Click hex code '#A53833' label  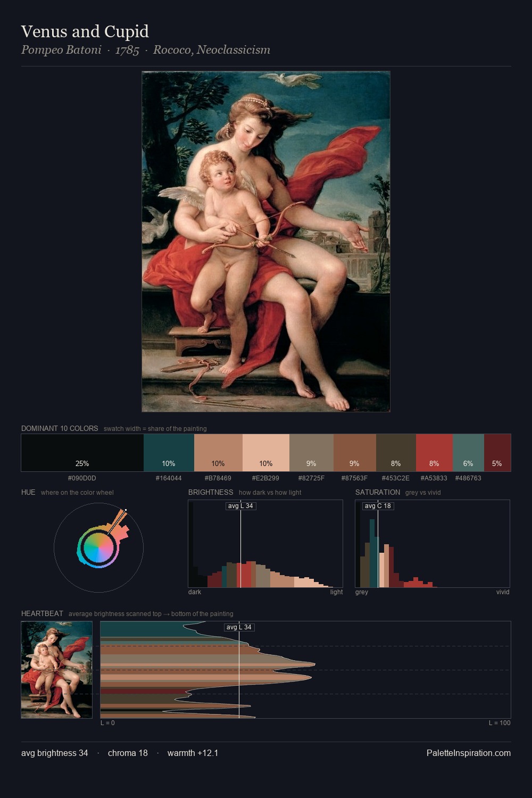pos(434,478)
